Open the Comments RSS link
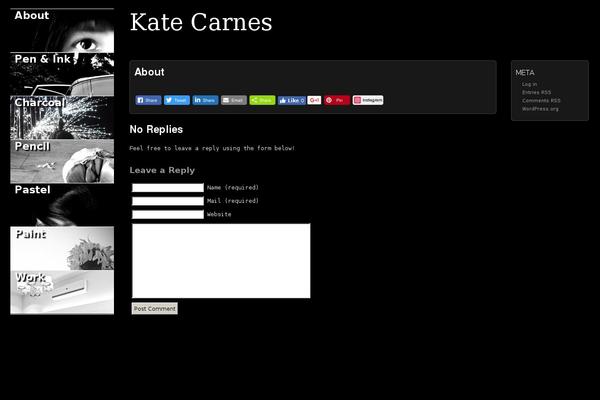600x400 pixels. [x=541, y=101]
